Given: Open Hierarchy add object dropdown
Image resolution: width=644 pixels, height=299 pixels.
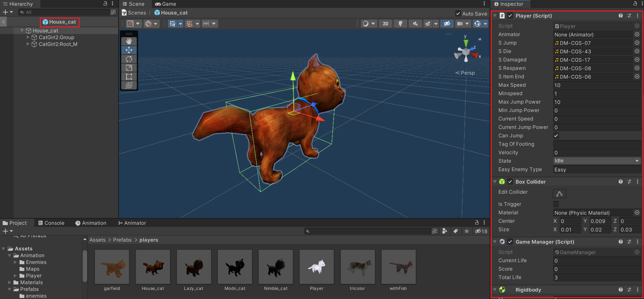Looking at the screenshot, I should click(x=8, y=12).
